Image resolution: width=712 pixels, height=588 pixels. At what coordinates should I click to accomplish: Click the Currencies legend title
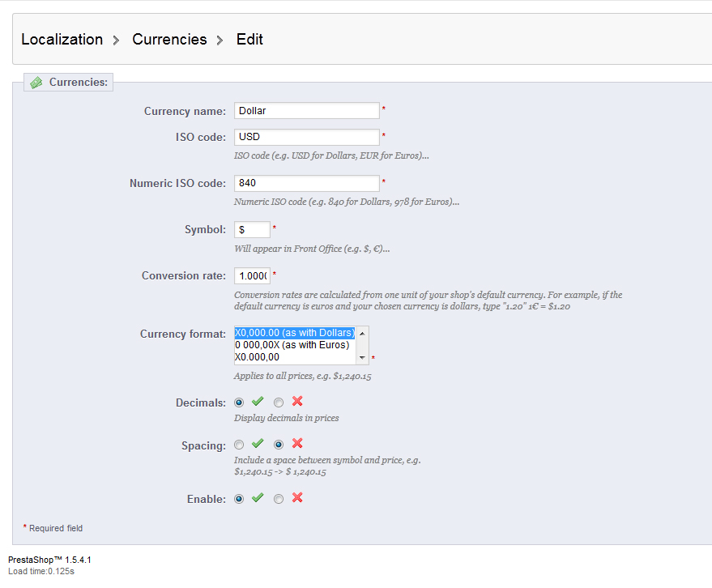(79, 82)
